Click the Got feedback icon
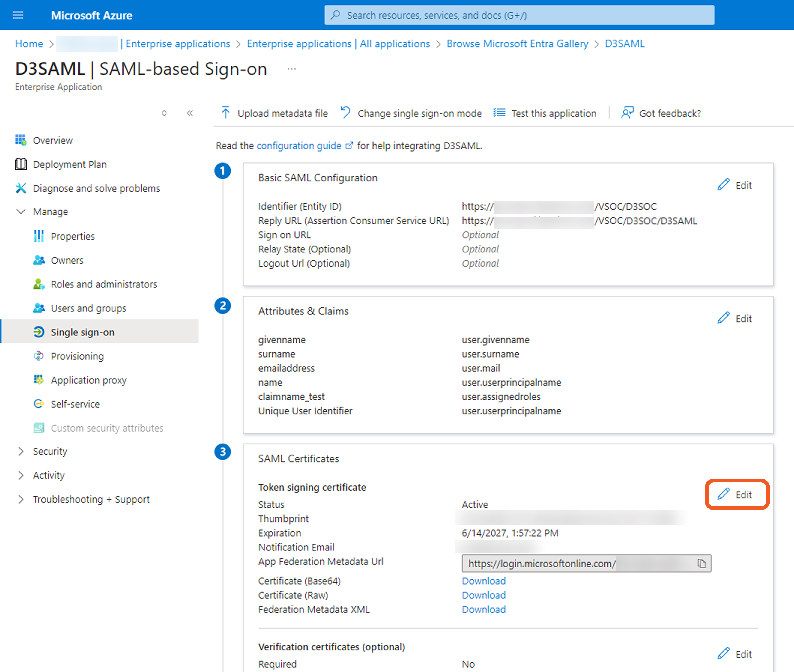794x672 pixels. [627, 113]
